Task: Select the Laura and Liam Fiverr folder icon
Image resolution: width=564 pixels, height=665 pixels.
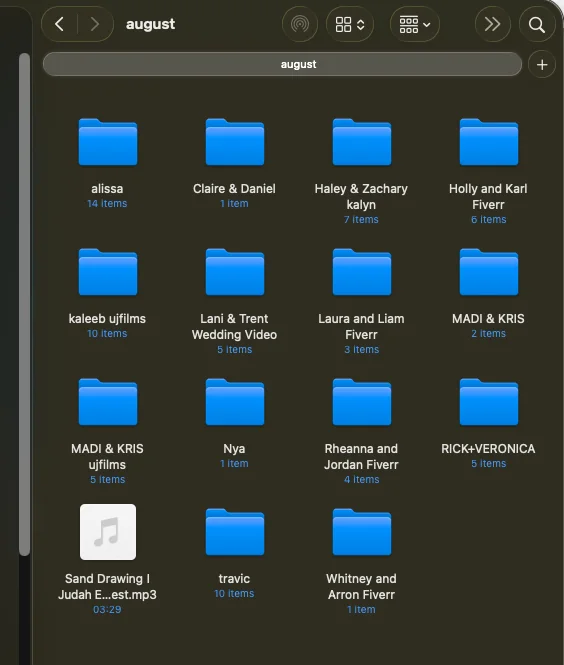Action: pyautogui.click(x=362, y=272)
